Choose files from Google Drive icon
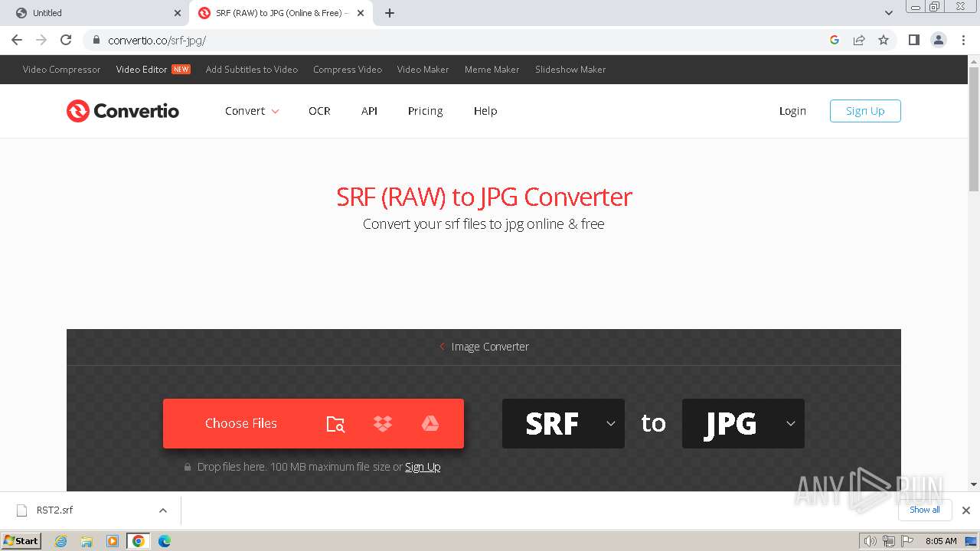Screen dimensions: 980x551 [x=430, y=423]
